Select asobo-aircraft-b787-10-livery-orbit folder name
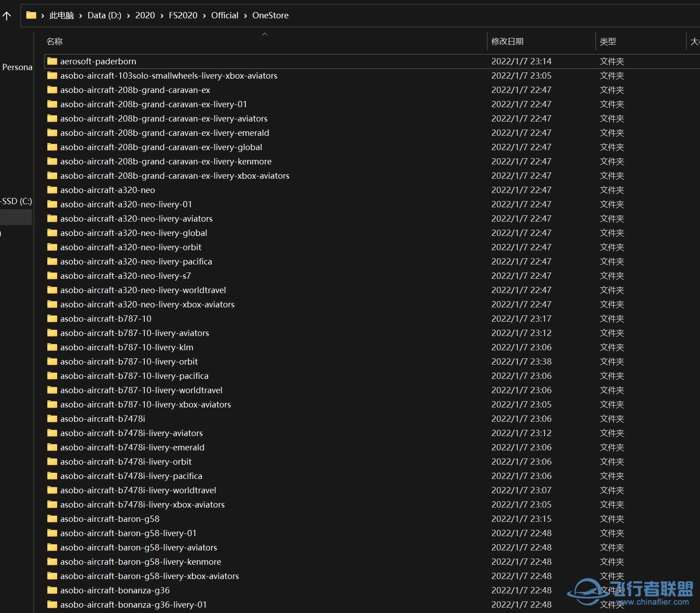The width and height of the screenshot is (700, 613). click(x=129, y=361)
